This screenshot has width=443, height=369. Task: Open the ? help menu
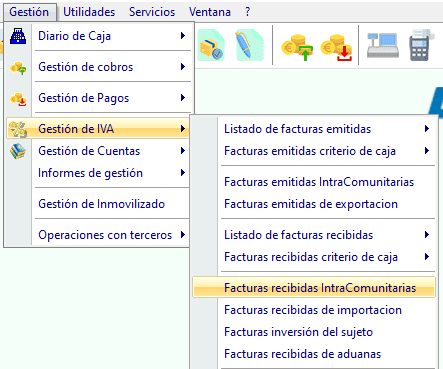247,12
